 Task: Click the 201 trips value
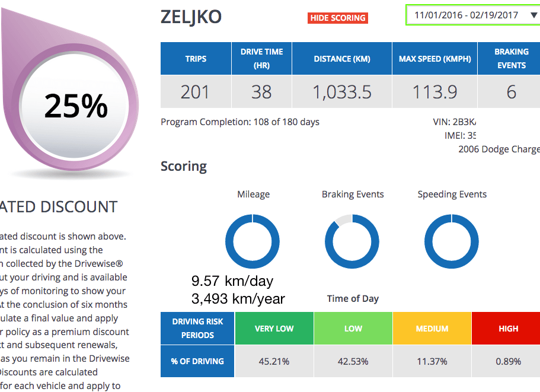[x=196, y=92]
